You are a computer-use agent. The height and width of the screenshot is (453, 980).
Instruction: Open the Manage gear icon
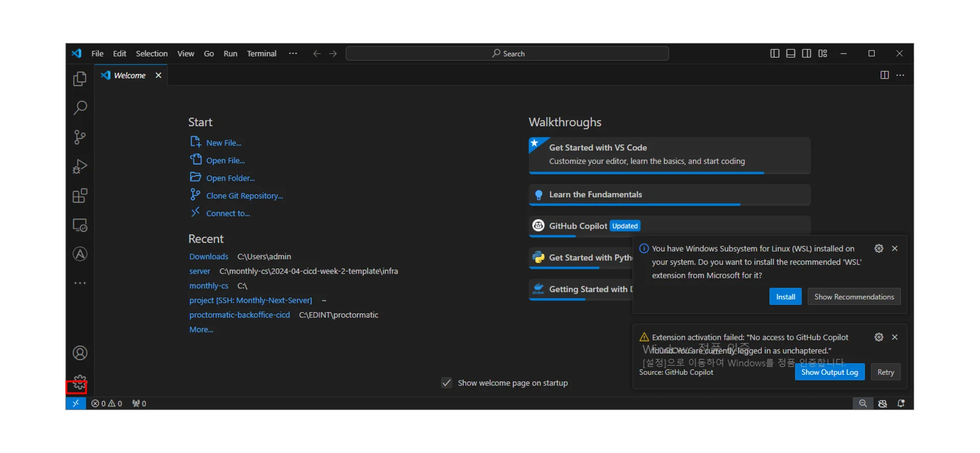coord(79,383)
